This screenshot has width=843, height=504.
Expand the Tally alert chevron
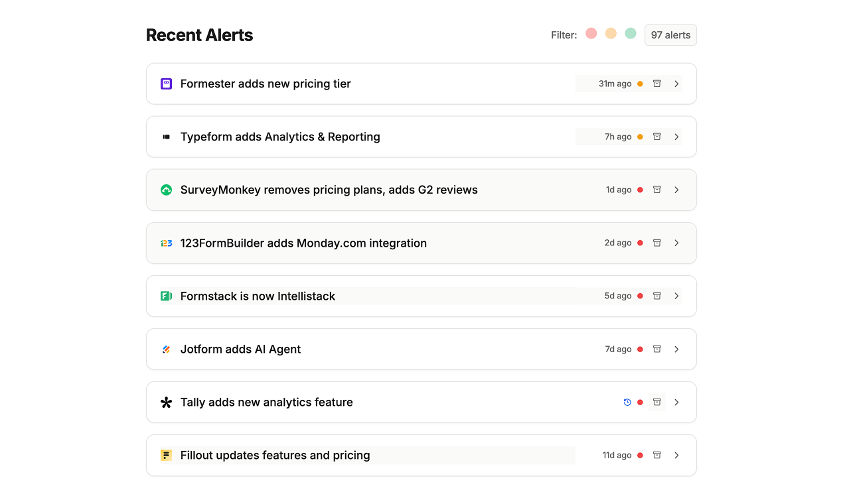click(x=676, y=402)
